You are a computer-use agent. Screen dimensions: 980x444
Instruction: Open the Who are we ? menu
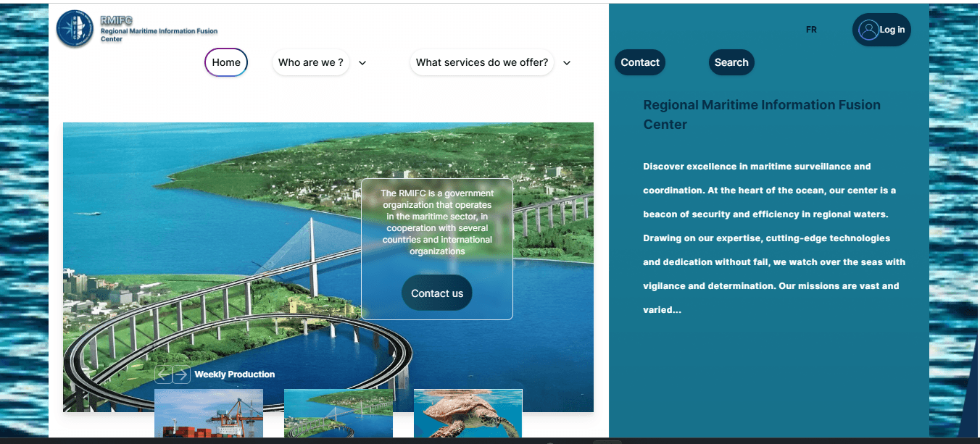[310, 62]
